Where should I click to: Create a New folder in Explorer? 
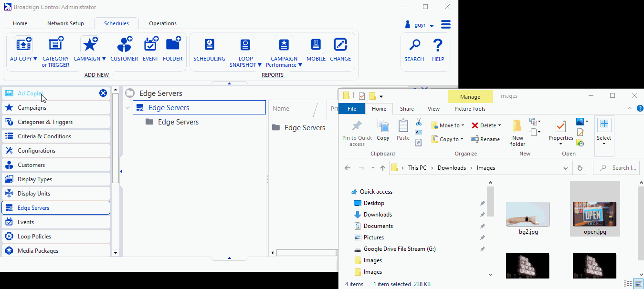point(517,133)
